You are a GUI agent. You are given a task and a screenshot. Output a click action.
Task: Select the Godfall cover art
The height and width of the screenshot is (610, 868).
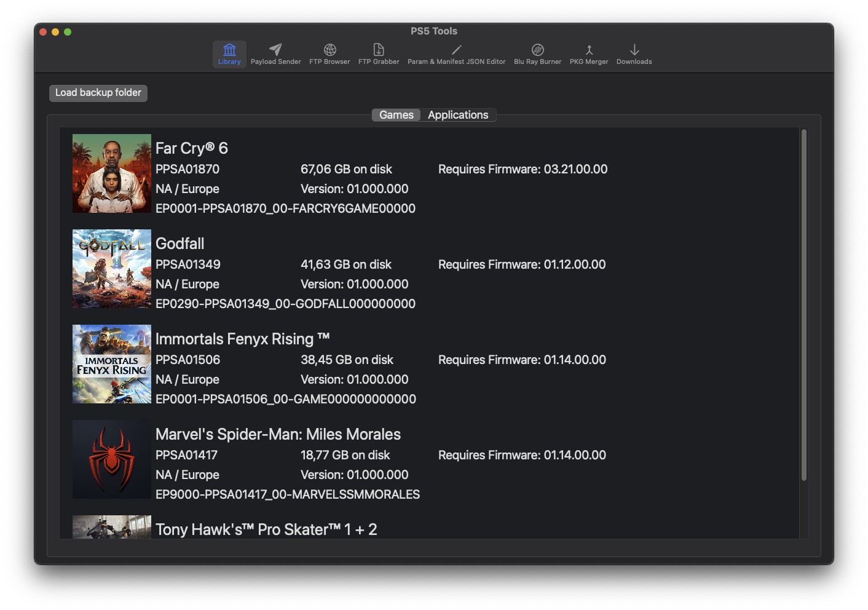(112, 269)
